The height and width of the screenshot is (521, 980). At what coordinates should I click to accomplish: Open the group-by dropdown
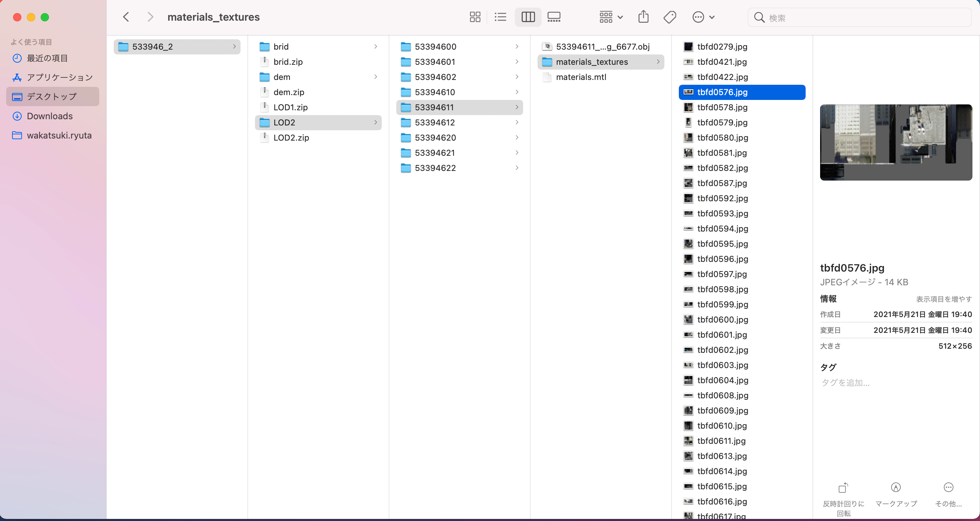pyautogui.click(x=611, y=17)
